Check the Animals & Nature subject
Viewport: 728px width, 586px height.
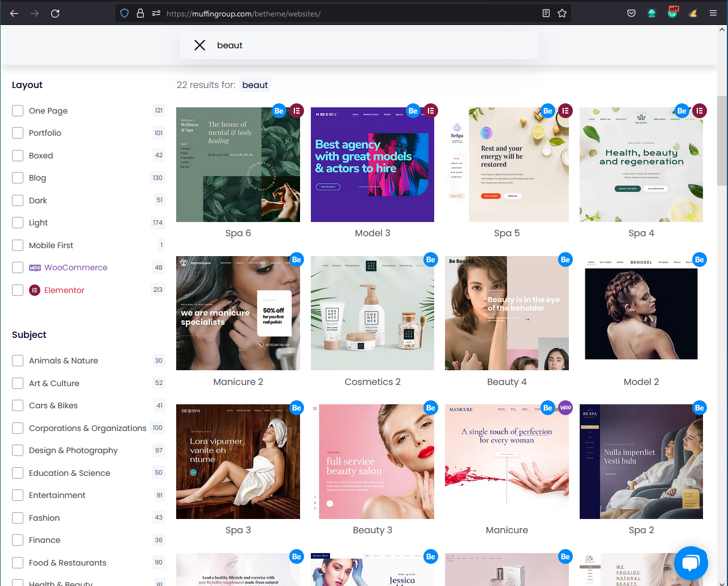(x=18, y=361)
